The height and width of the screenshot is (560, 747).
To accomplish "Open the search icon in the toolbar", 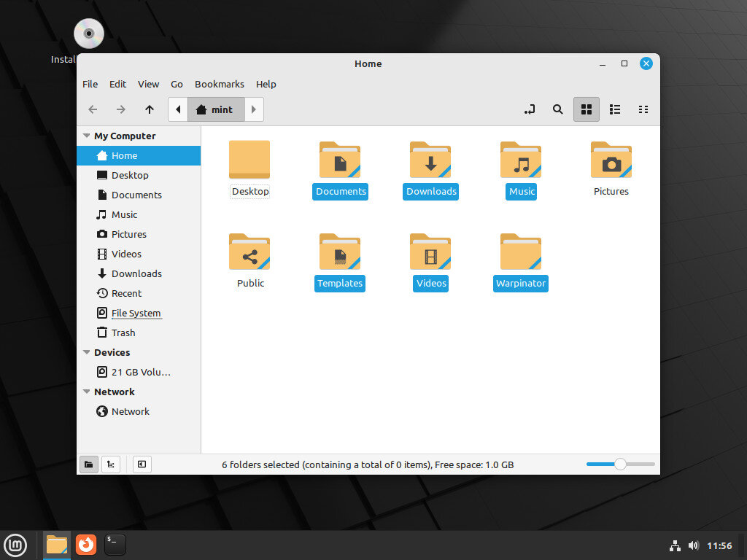I will pos(557,109).
